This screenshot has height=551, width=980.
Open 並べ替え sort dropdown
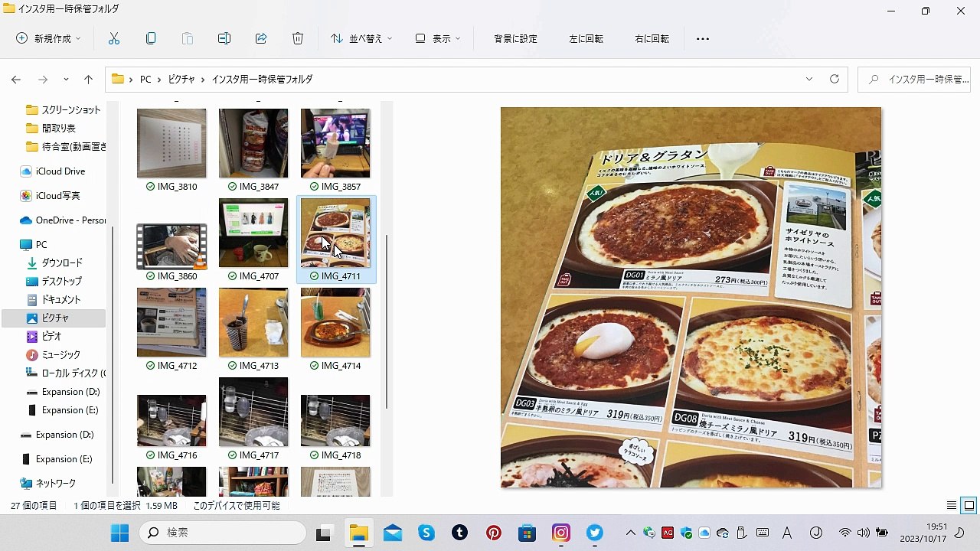(361, 38)
